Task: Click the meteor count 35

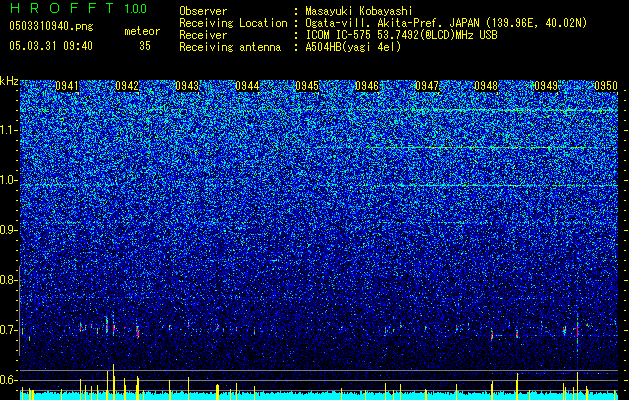Action: (x=145, y=46)
